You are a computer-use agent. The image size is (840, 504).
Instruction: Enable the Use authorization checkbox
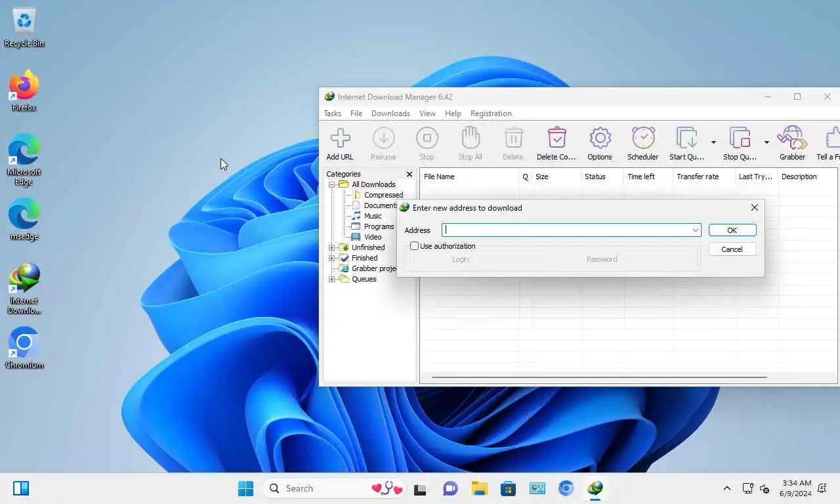[x=414, y=246]
